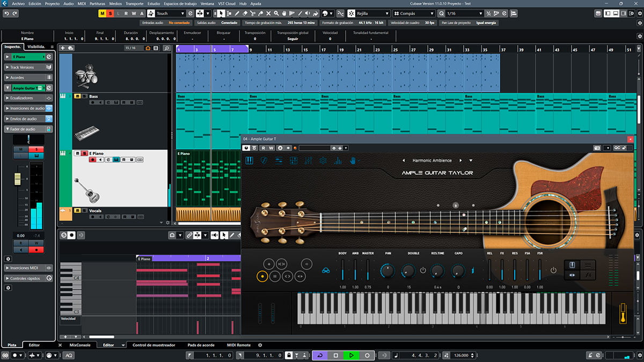The image size is (644, 362).
Task: Click the drum kit track picture
Action: [x=86, y=77]
